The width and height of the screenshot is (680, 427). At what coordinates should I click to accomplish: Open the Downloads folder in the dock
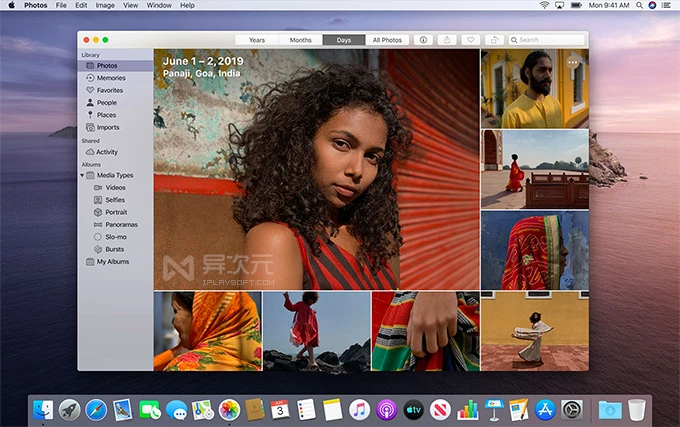610,410
